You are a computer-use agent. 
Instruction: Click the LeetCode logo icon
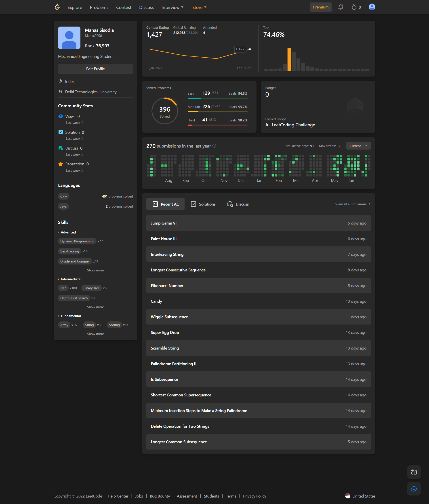(57, 7)
